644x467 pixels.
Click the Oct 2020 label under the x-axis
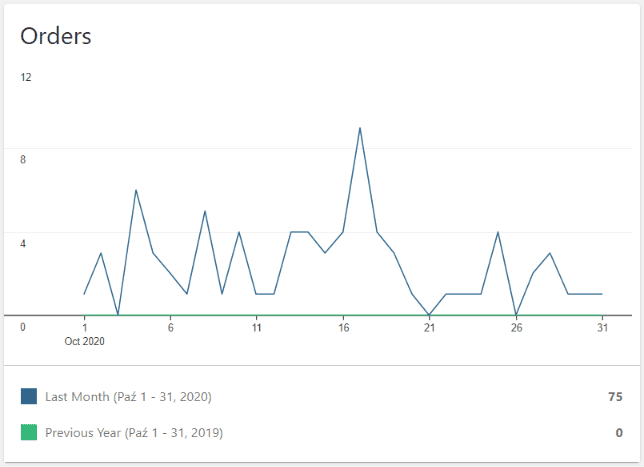coord(85,341)
